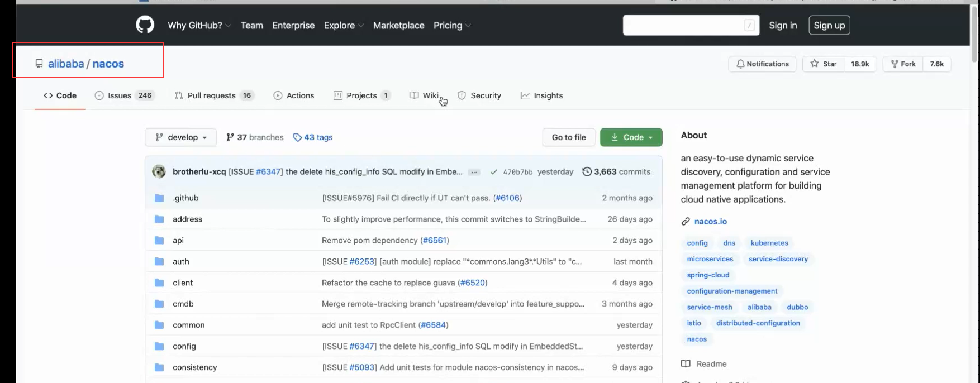This screenshot has height=383, width=980.
Task: Open the nacos.io website link
Action: (x=711, y=222)
